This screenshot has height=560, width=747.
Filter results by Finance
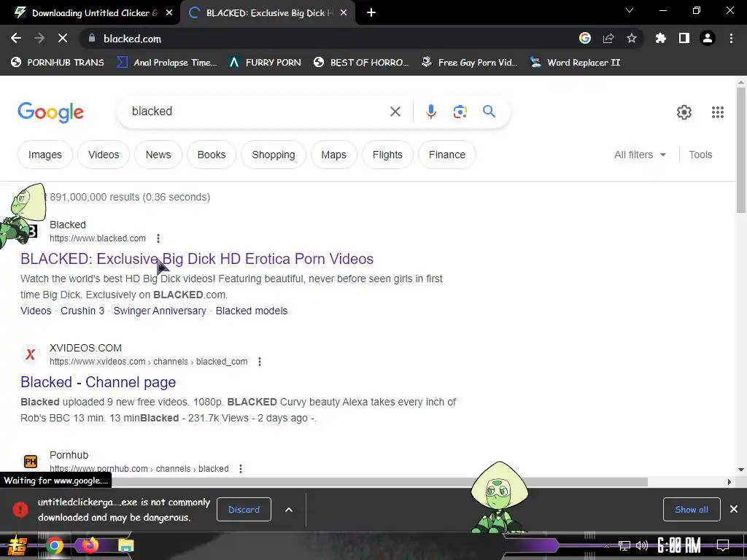[x=447, y=155]
